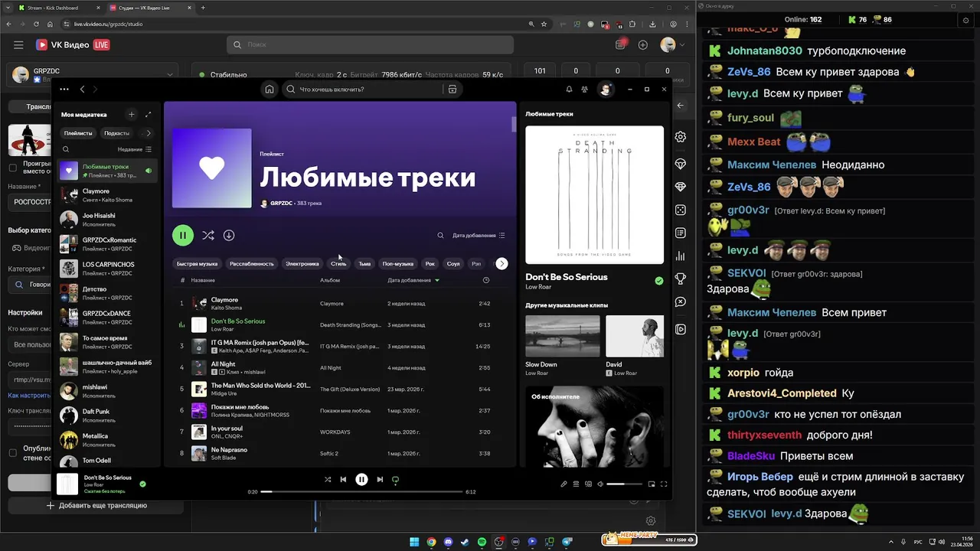Skip to next track
Image resolution: width=980 pixels, height=551 pixels.
pyautogui.click(x=380, y=480)
